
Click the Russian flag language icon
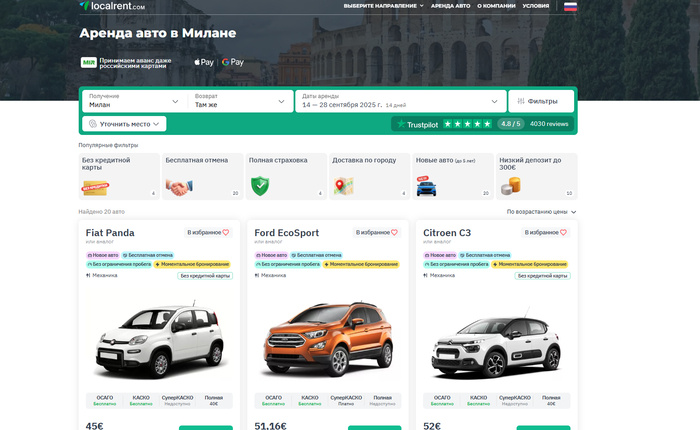point(570,6)
